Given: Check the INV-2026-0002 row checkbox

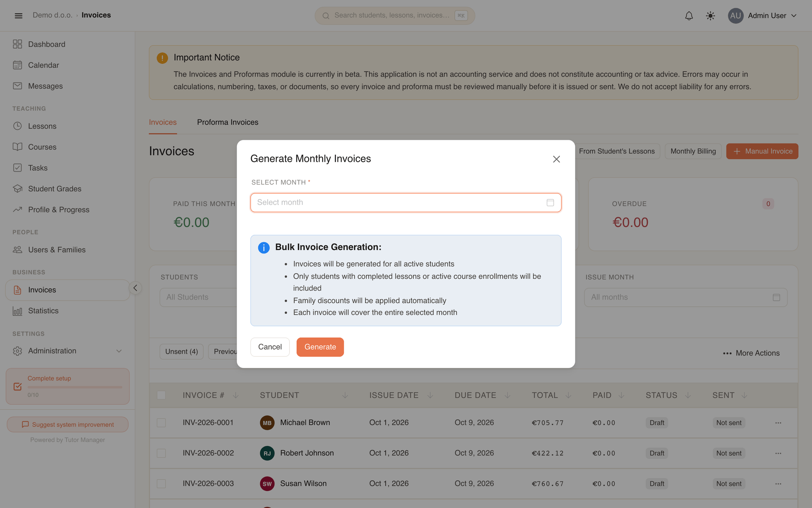Looking at the screenshot, I should (x=161, y=453).
